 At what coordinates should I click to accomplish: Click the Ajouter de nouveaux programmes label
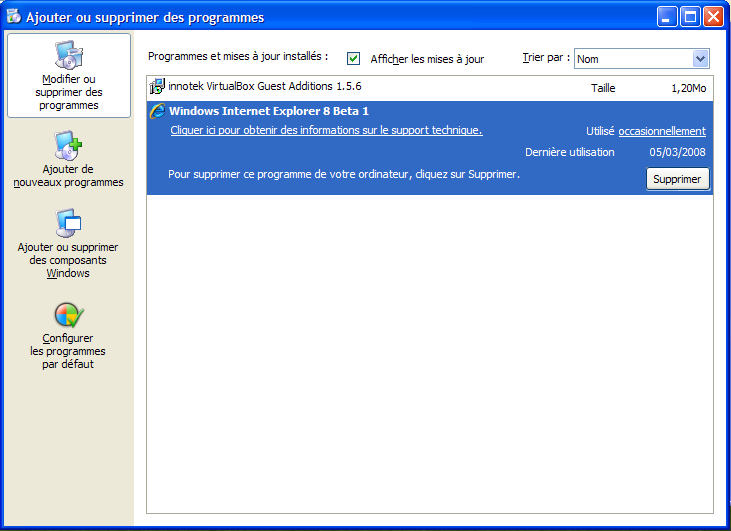coord(68,176)
